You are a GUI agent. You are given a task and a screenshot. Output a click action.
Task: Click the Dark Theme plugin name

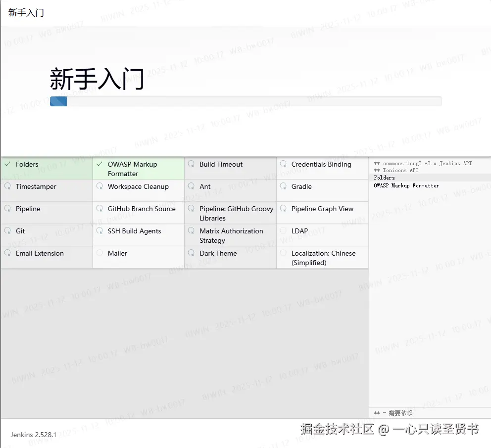218,253
